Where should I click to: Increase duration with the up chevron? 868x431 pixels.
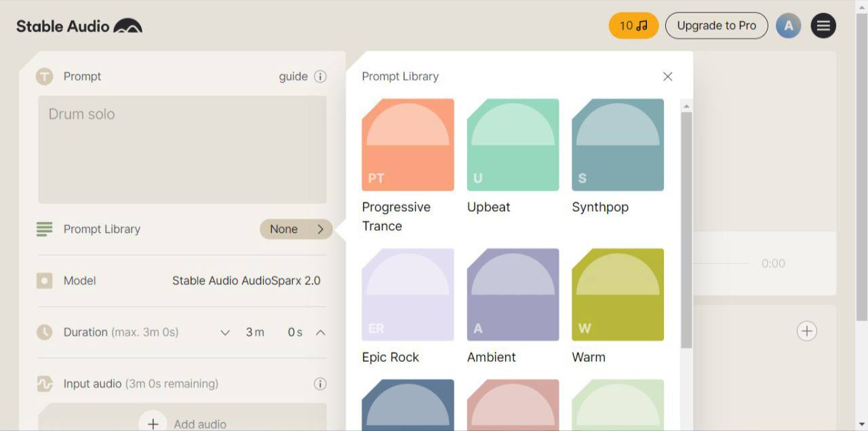pos(321,333)
